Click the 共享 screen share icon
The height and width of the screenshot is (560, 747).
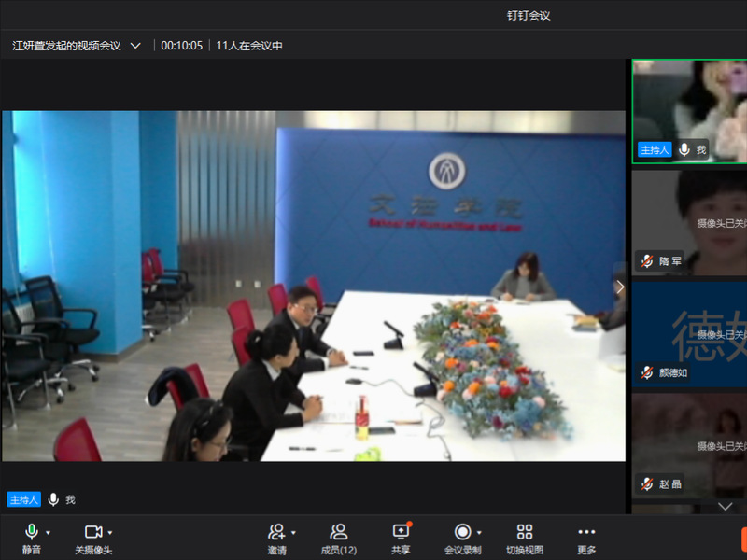pyautogui.click(x=401, y=531)
